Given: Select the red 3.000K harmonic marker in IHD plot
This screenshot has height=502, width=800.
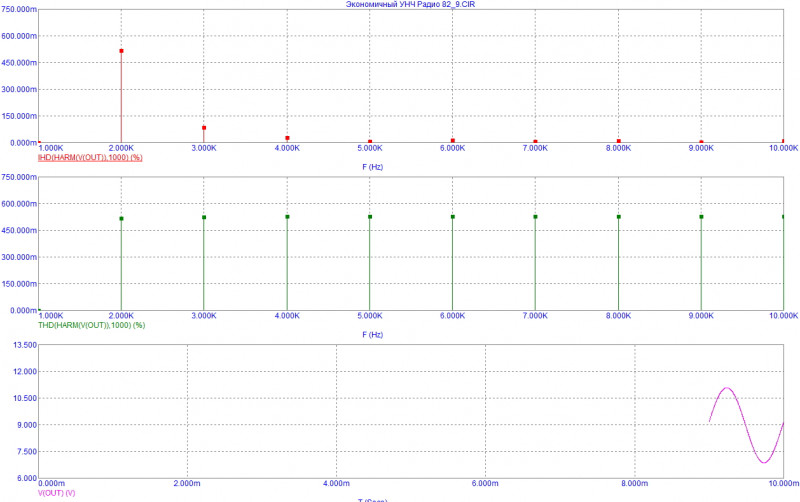Looking at the screenshot, I should [x=204, y=128].
